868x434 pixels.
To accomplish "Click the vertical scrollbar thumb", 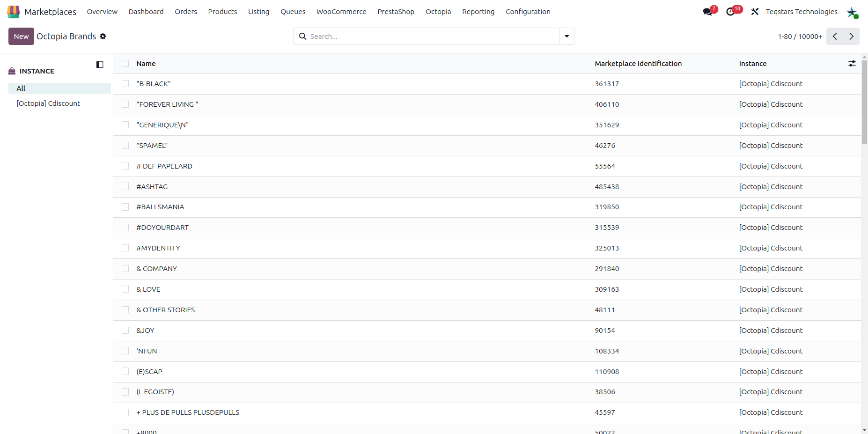I will (x=864, y=102).
